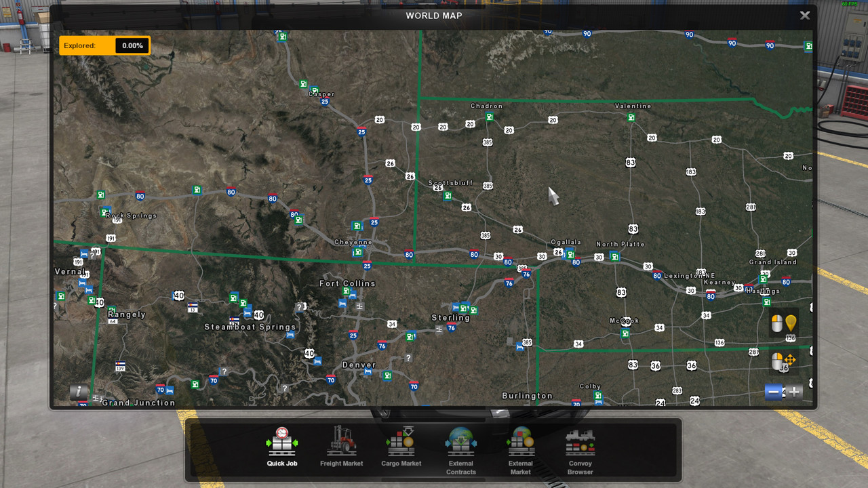Show map legend info button
The height and width of the screenshot is (488, 868).
point(79,392)
